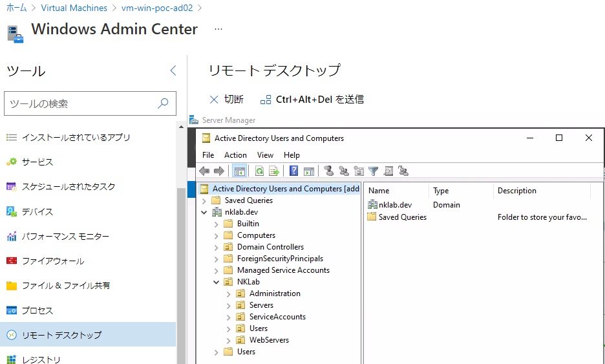Select インストールされているアプリ in tools list
The width and height of the screenshot is (605, 364).
pos(88,137)
